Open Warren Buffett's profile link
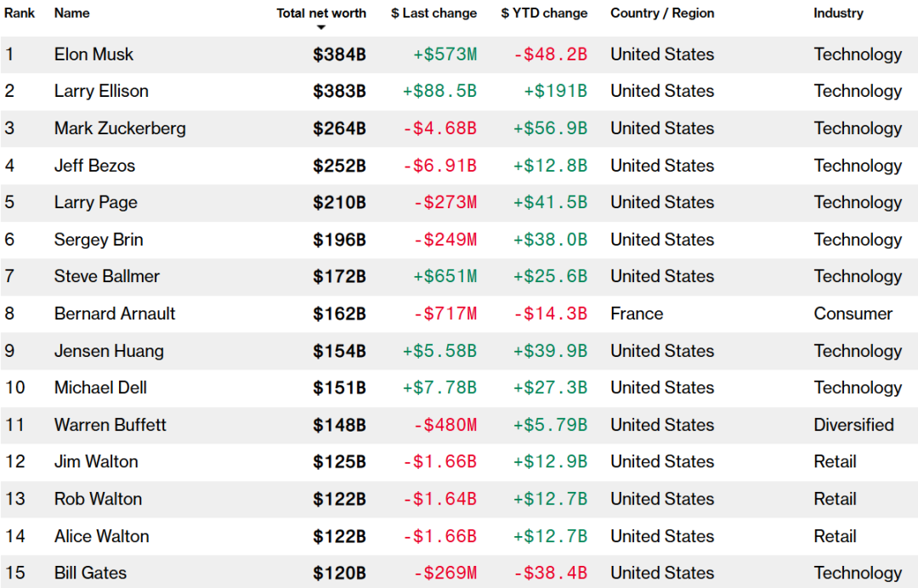Viewport: 918px width, 588px height. [110, 425]
